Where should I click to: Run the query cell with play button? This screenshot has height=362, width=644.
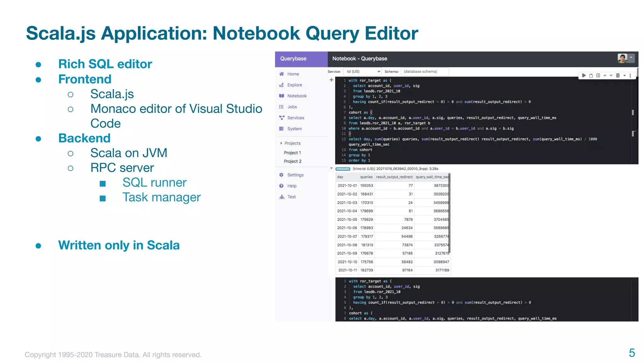(584, 75)
